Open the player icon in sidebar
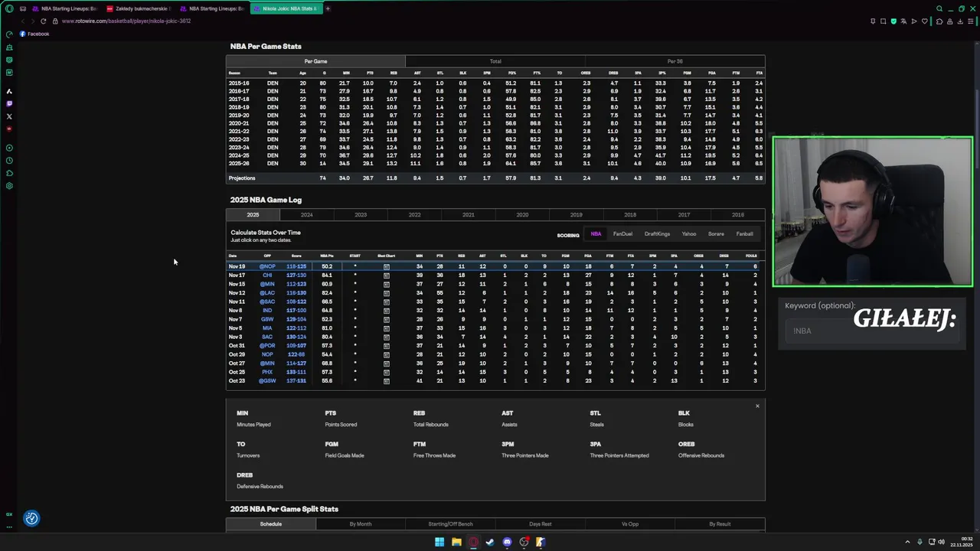Screen dimensions: 980x551 click(9, 148)
